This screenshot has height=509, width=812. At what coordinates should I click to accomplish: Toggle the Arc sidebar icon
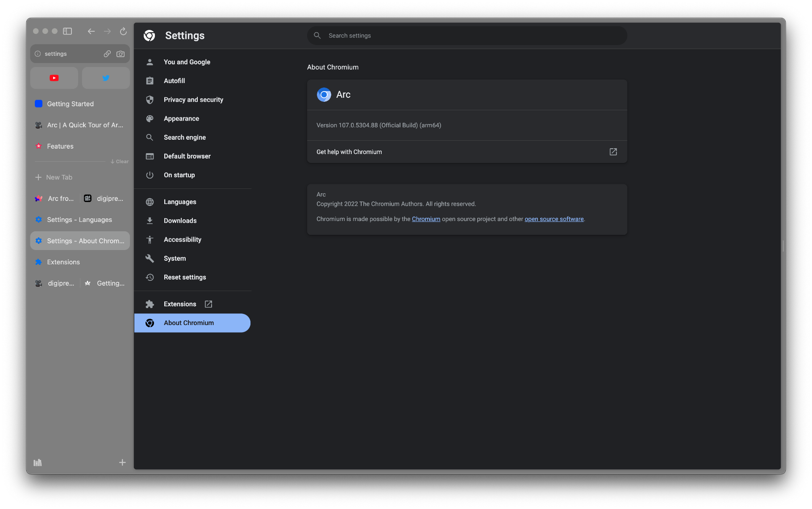[67, 31]
